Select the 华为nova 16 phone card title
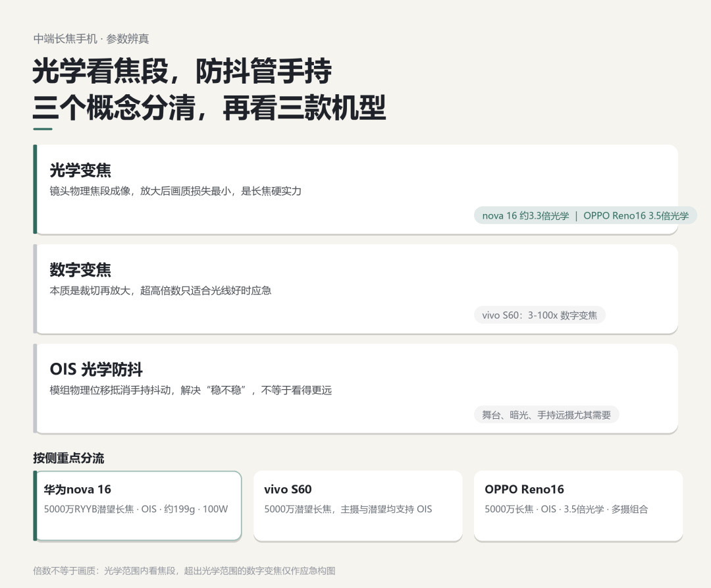The height and width of the screenshot is (588, 711). (78, 490)
